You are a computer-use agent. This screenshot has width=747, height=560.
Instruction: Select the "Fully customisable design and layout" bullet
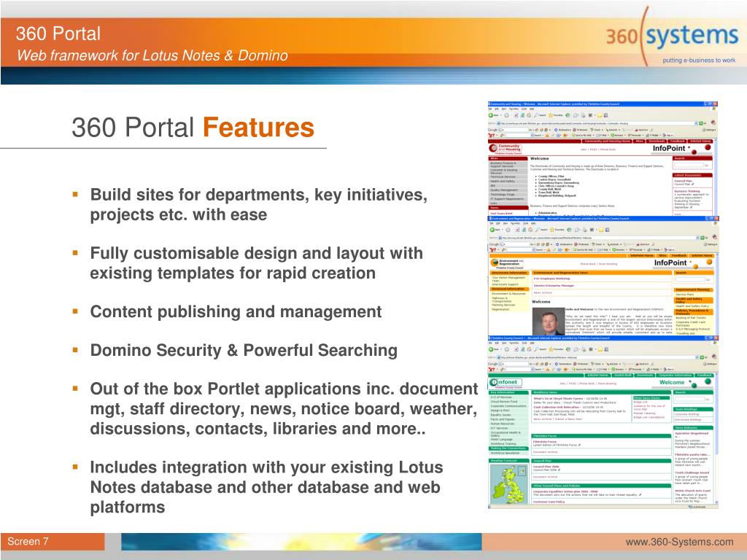tap(256, 262)
